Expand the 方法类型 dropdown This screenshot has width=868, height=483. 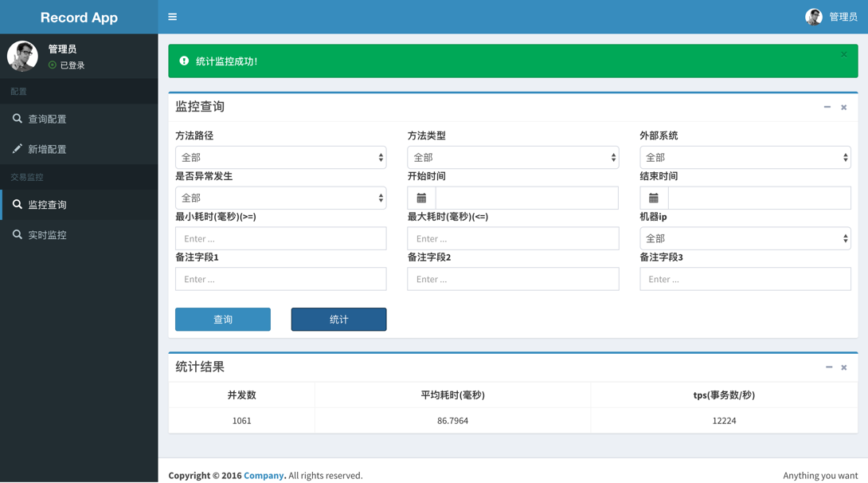pyautogui.click(x=513, y=157)
